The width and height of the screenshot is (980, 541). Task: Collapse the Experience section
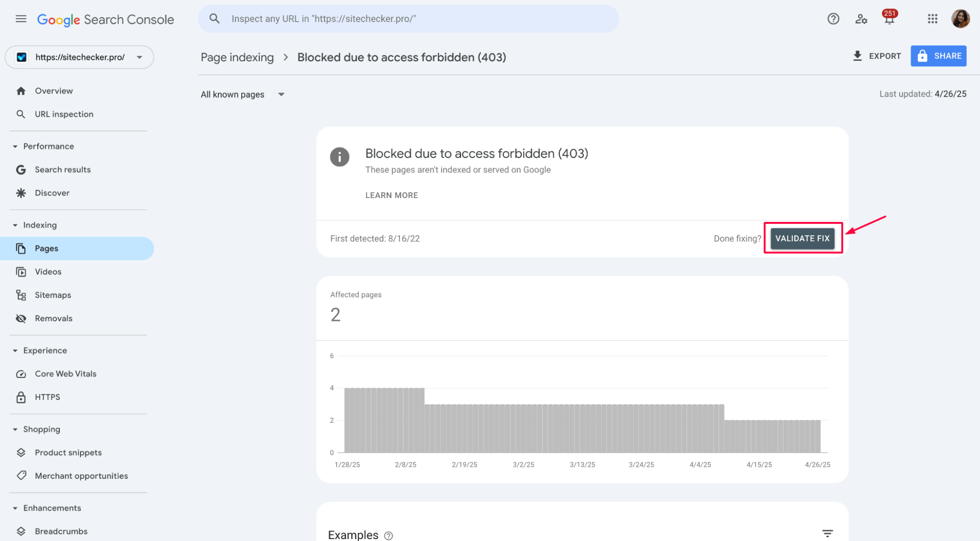[x=15, y=351]
